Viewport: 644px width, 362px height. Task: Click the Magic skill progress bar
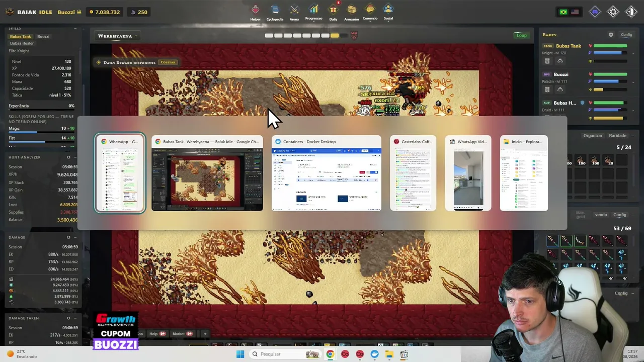(41, 133)
